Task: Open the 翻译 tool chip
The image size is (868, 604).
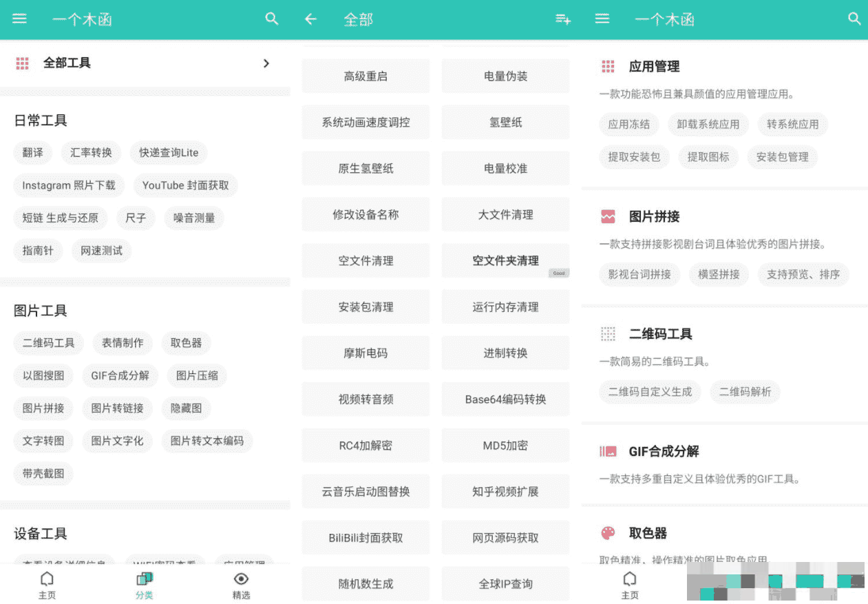Action: click(x=33, y=152)
